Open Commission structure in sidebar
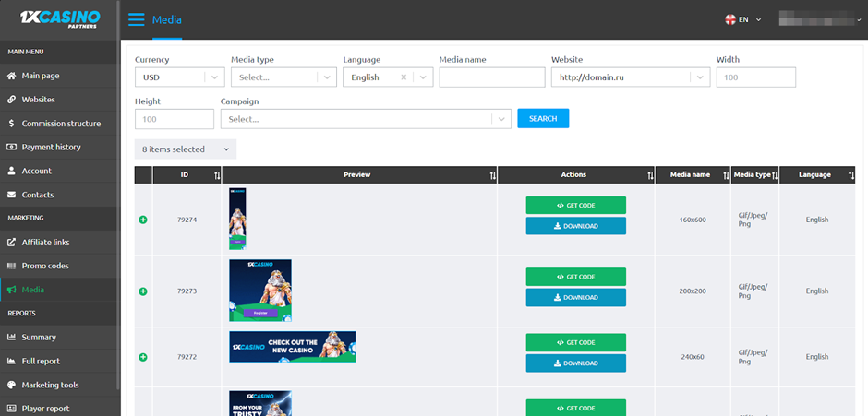 61,124
